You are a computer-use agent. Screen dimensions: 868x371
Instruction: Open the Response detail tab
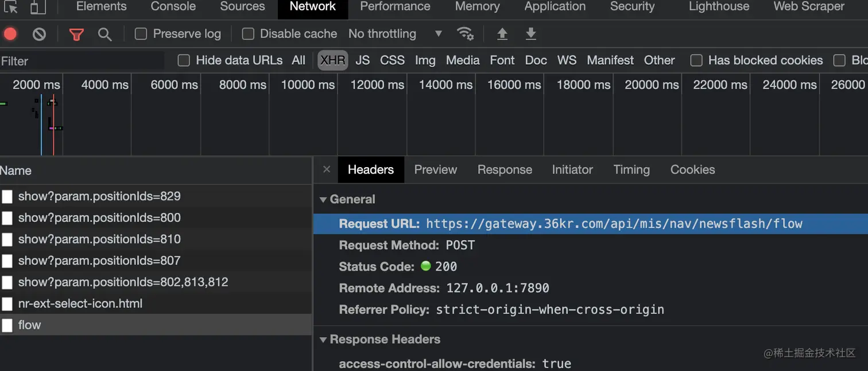pyautogui.click(x=505, y=169)
